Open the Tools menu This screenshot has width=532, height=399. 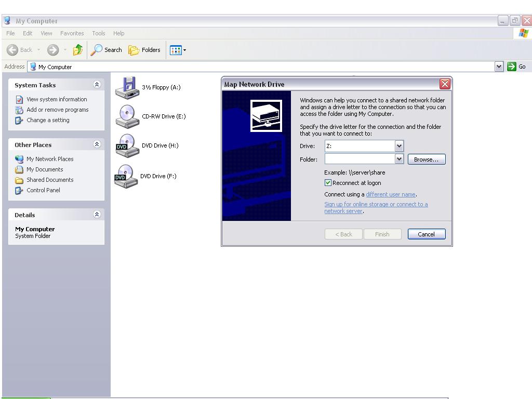pos(98,33)
